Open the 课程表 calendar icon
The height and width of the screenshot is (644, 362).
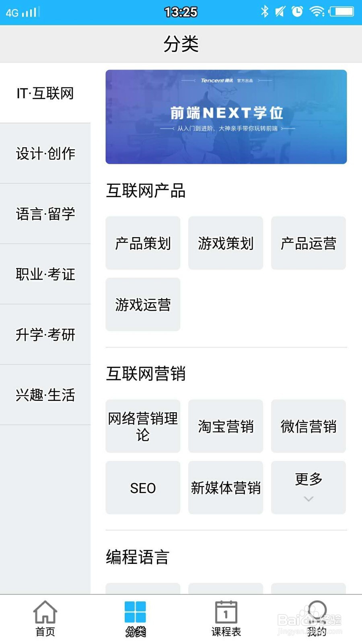click(x=226, y=612)
